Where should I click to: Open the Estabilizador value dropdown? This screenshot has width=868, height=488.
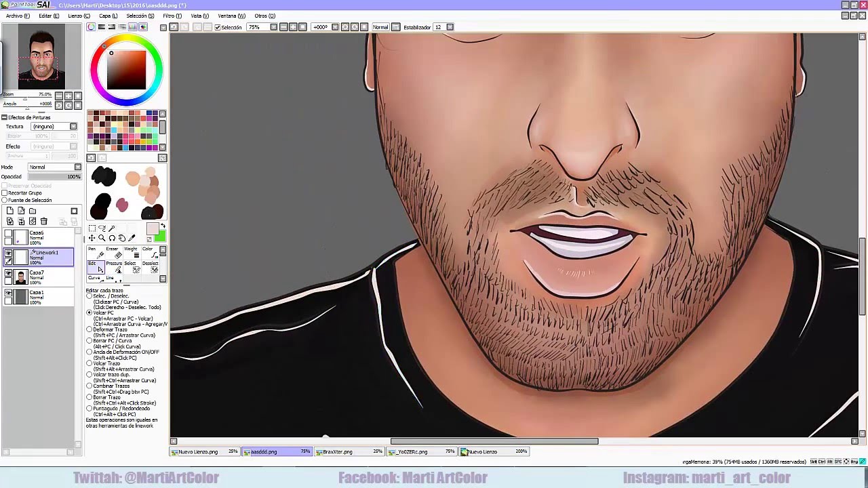pos(449,27)
